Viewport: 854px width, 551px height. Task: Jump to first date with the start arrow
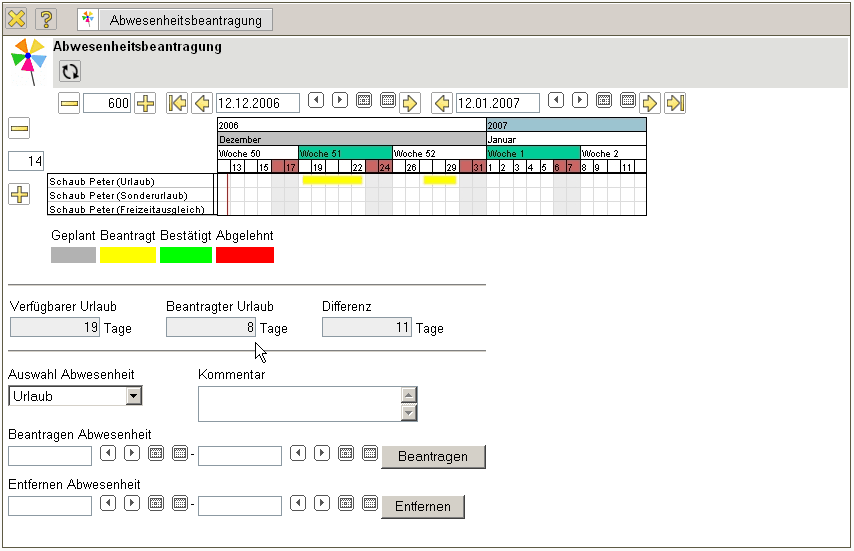[x=177, y=103]
